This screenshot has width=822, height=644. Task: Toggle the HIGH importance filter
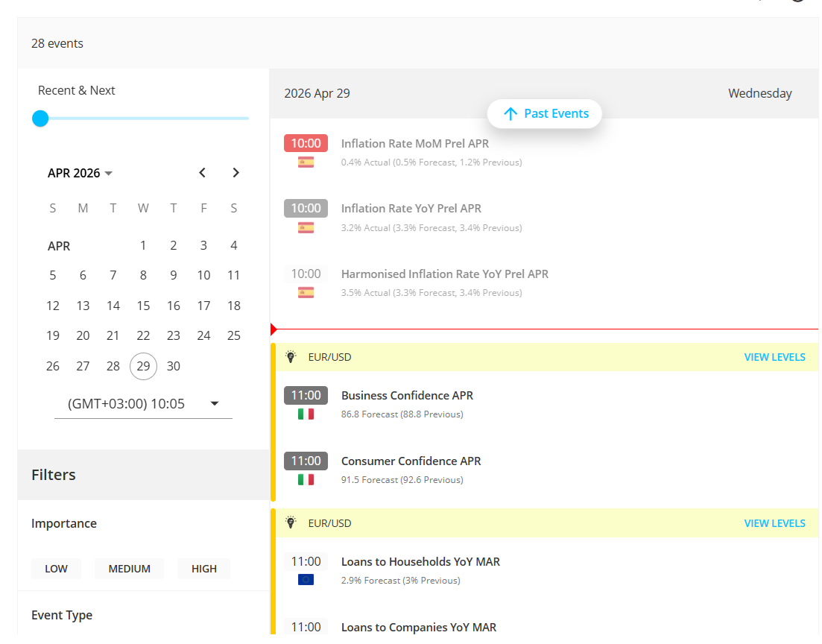204,569
